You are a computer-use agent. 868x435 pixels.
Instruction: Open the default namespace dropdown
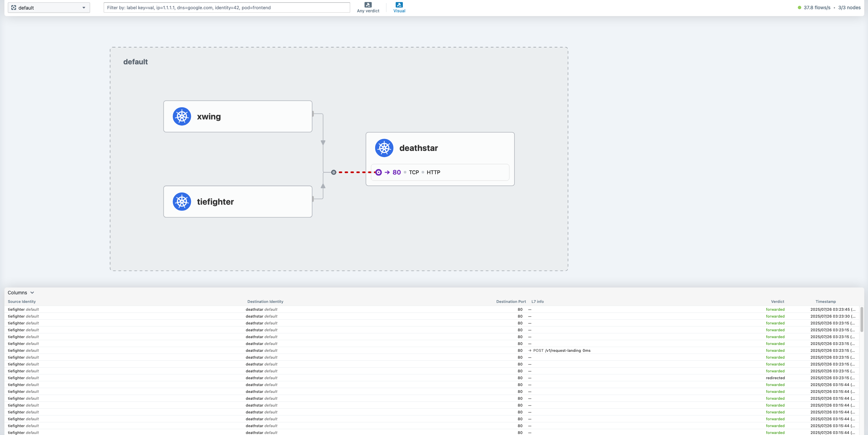click(x=49, y=8)
